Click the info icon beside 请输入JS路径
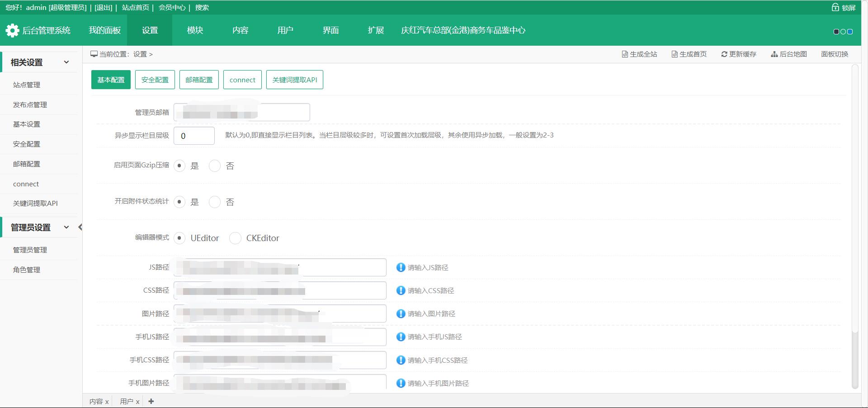Screen dimensions: 868x408 click(x=401, y=267)
